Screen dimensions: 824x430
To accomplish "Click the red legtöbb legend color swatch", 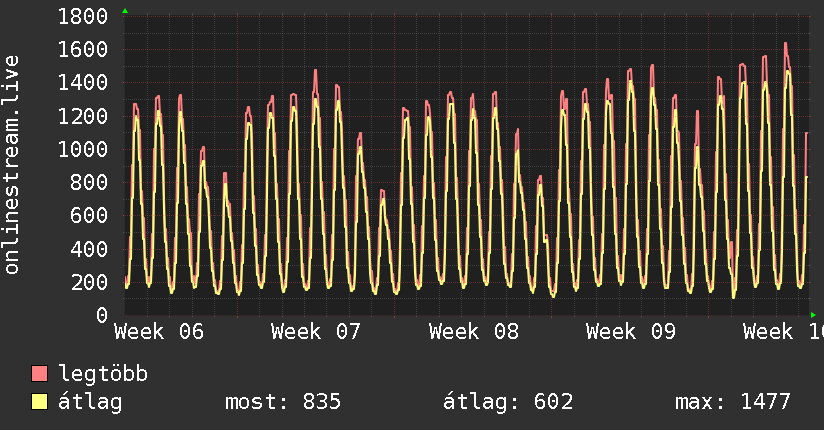I will [40, 374].
